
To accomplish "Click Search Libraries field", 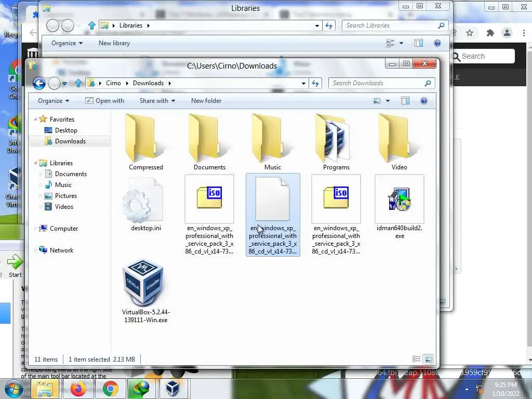I will (x=395, y=25).
